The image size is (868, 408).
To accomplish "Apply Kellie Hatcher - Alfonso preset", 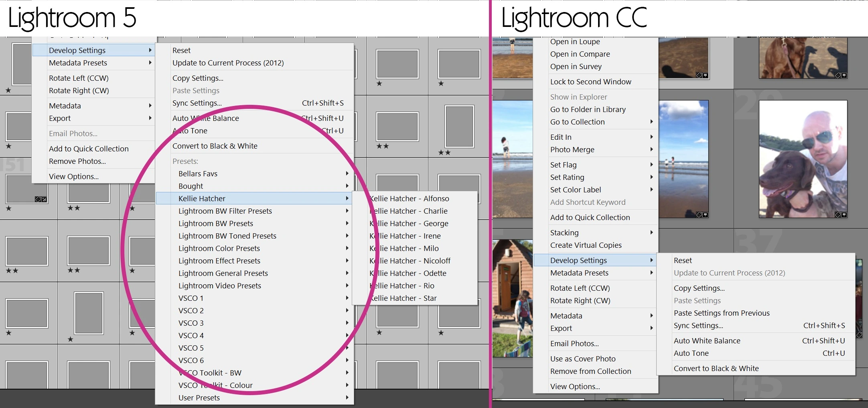I will tap(415, 198).
